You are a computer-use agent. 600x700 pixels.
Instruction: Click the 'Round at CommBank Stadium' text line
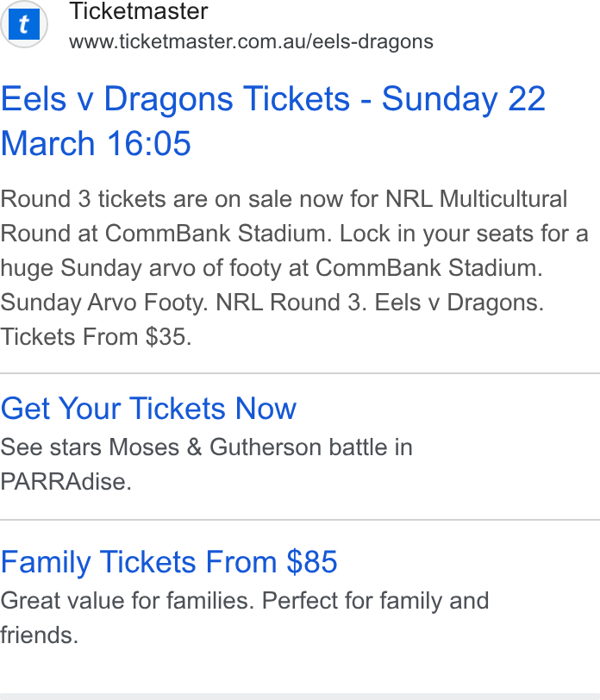coord(295,234)
